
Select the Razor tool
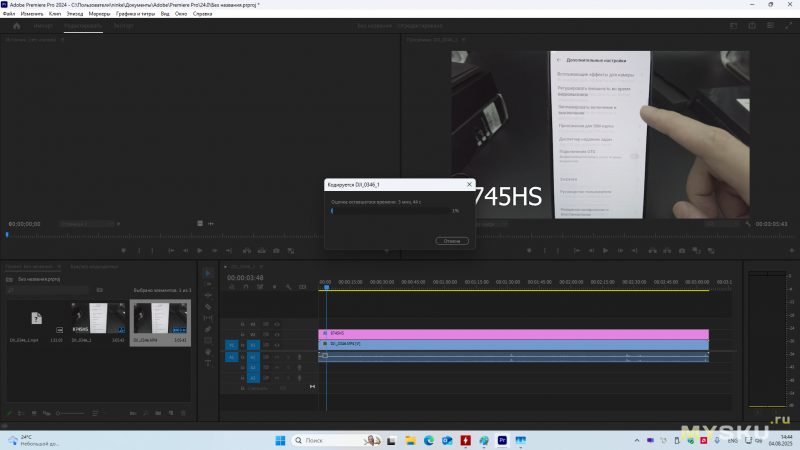pyautogui.click(x=208, y=307)
